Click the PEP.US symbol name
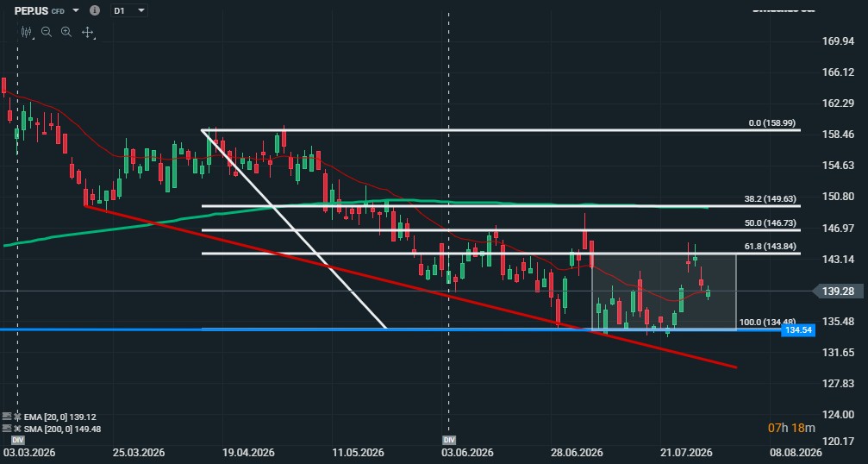 click(31, 10)
